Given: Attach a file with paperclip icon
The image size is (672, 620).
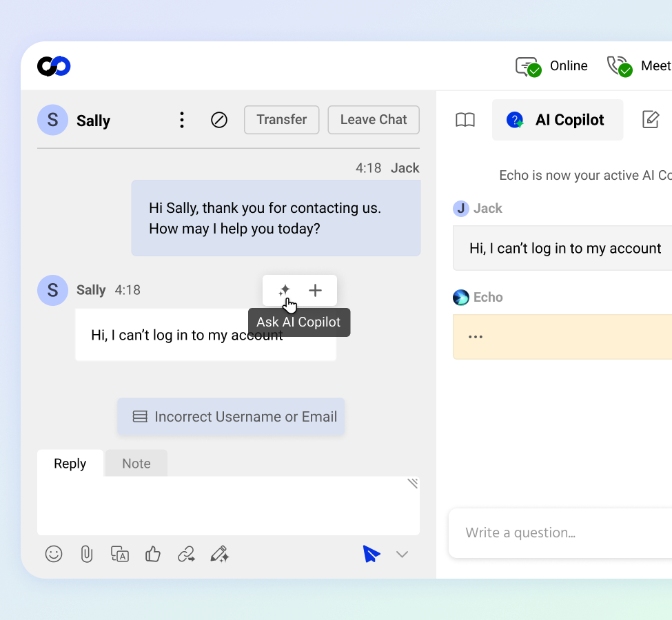Looking at the screenshot, I should coord(87,554).
